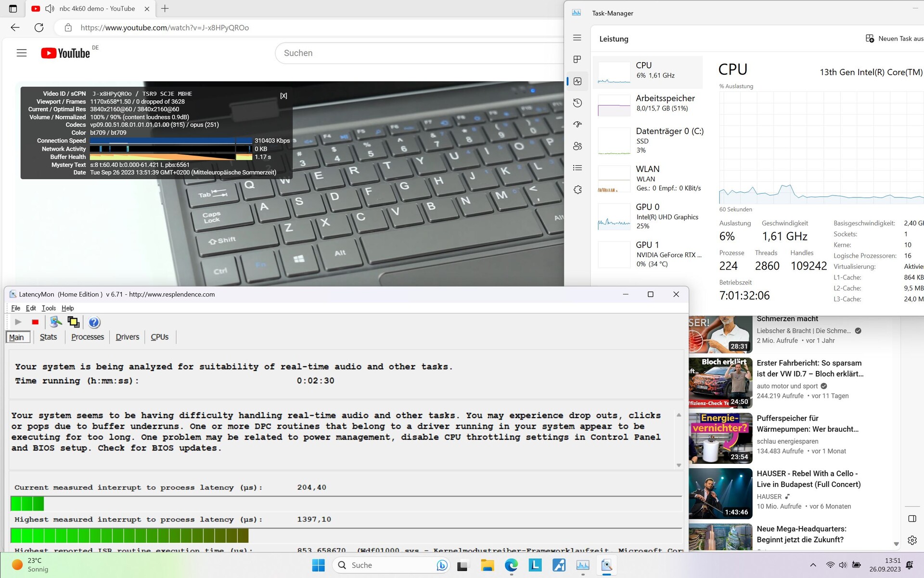Open Task Manager services puzzle icon

pos(577,190)
